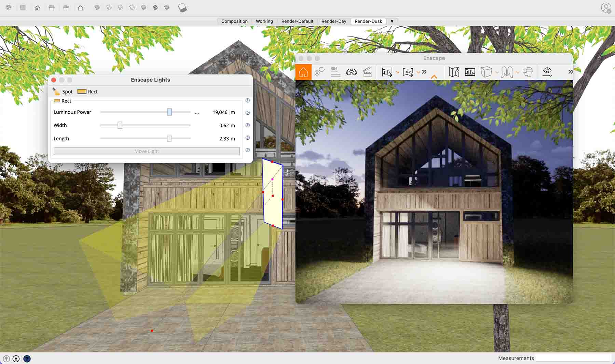Enable white mode with the cube icon
This screenshot has width=615, height=364.
click(486, 72)
